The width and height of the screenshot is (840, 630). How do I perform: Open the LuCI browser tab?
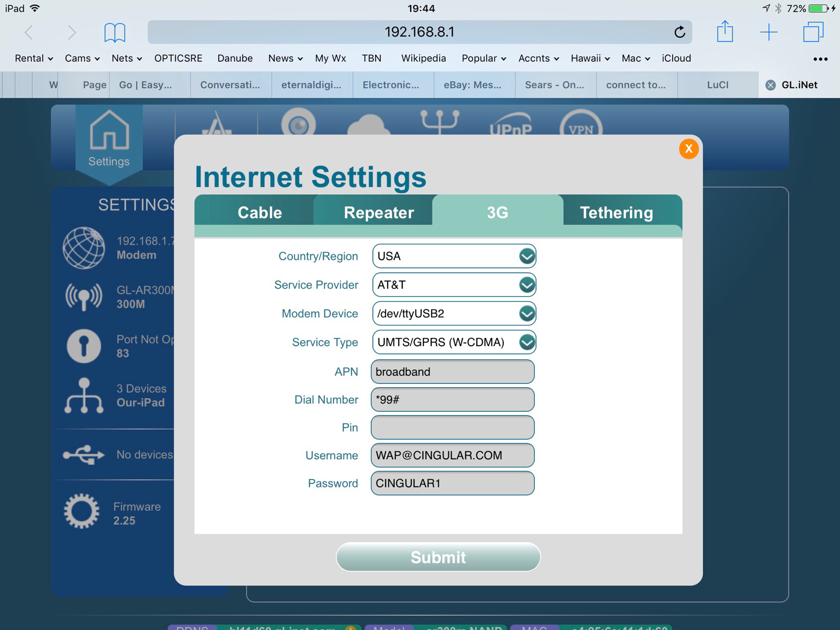coord(717,85)
